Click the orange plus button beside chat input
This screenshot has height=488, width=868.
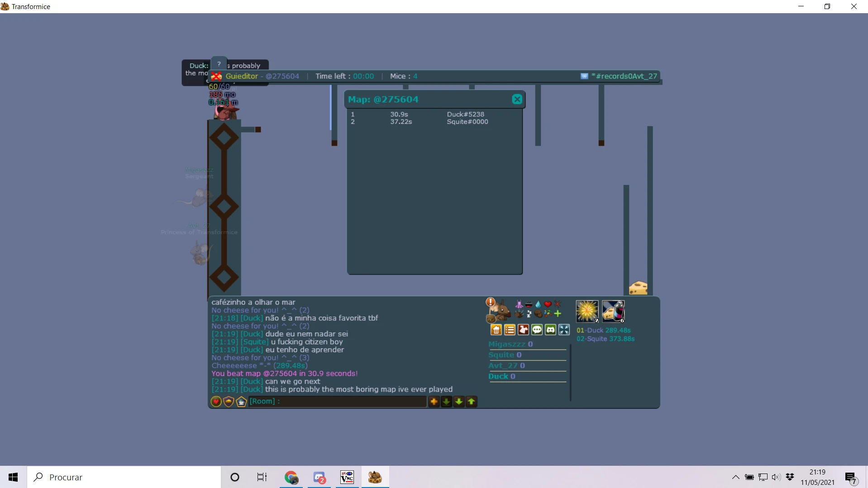click(434, 402)
